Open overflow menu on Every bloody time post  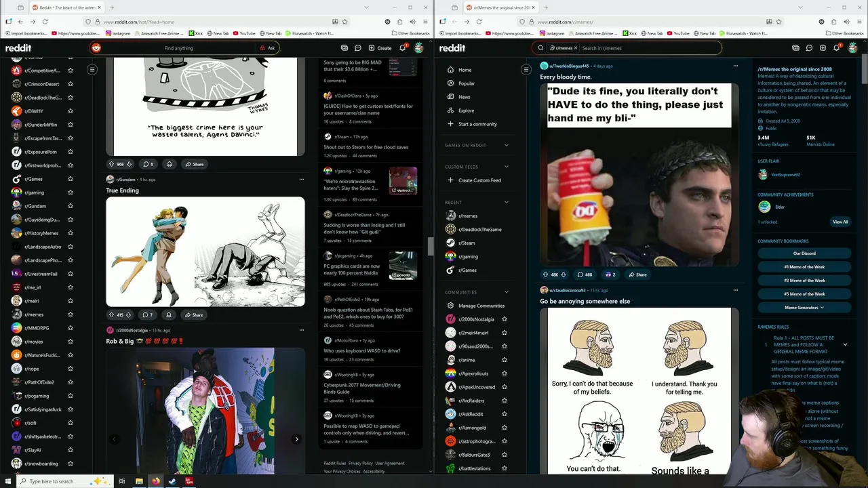point(735,66)
